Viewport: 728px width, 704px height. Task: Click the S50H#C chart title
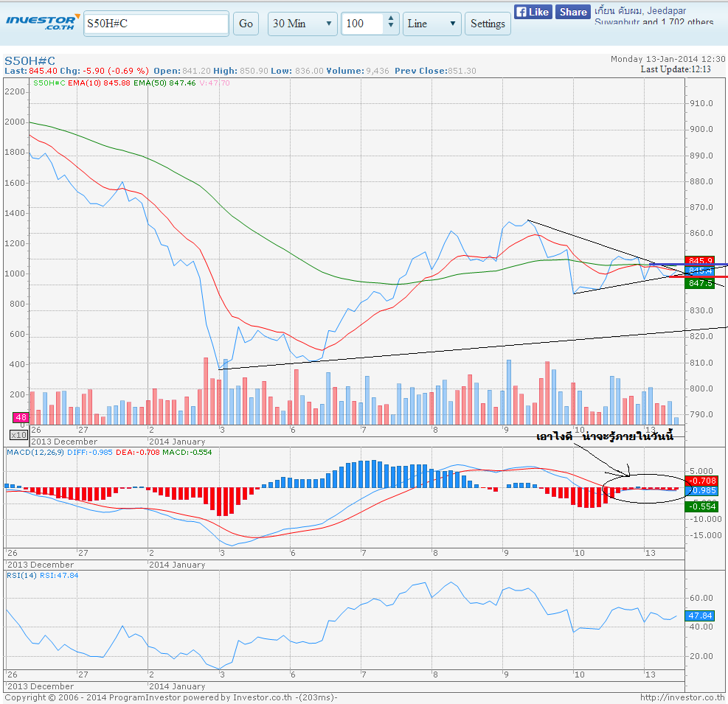point(30,60)
